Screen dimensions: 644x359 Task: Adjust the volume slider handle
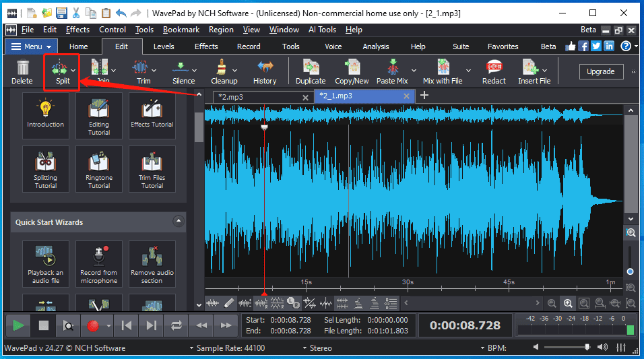tap(587, 347)
